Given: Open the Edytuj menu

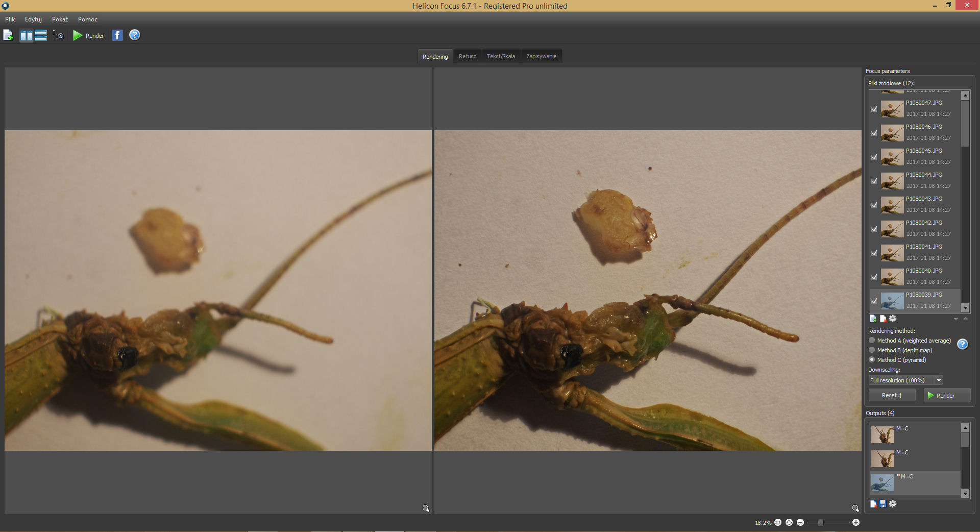Looking at the screenshot, I should [33, 19].
